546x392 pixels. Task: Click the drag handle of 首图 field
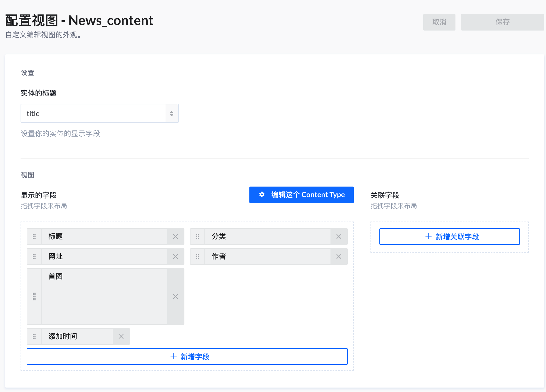tap(34, 296)
